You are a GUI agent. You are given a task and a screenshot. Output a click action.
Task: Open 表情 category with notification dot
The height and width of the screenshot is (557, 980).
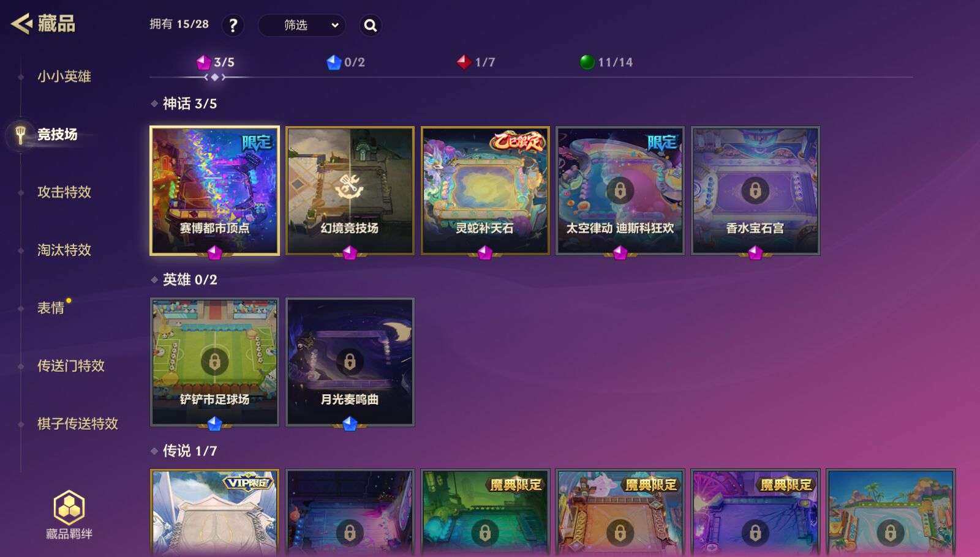pyautogui.click(x=51, y=308)
